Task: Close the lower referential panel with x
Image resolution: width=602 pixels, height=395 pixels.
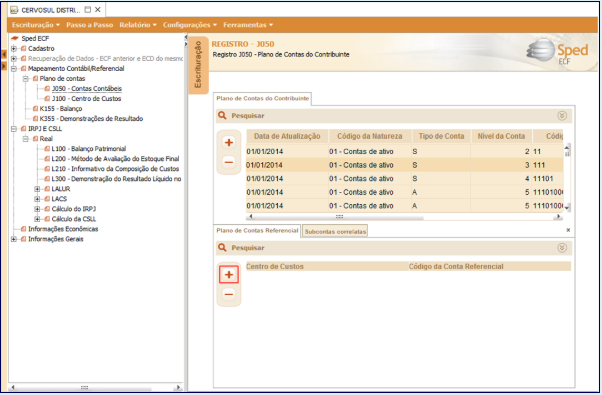Action: pyautogui.click(x=568, y=230)
